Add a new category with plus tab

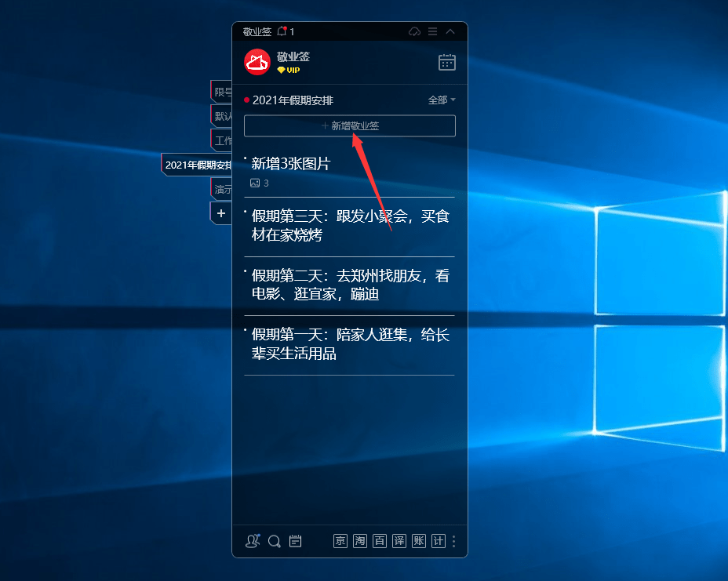221,213
